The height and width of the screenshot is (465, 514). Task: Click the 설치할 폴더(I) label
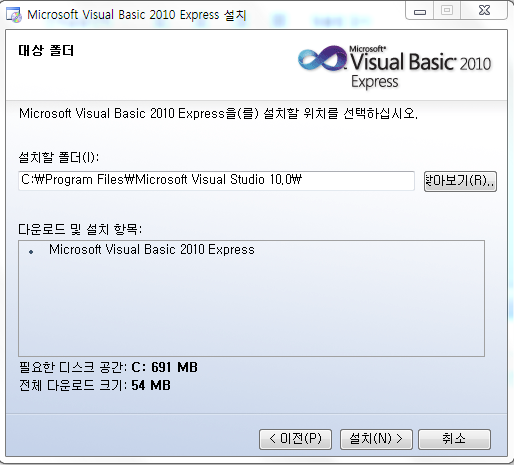click(x=59, y=157)
